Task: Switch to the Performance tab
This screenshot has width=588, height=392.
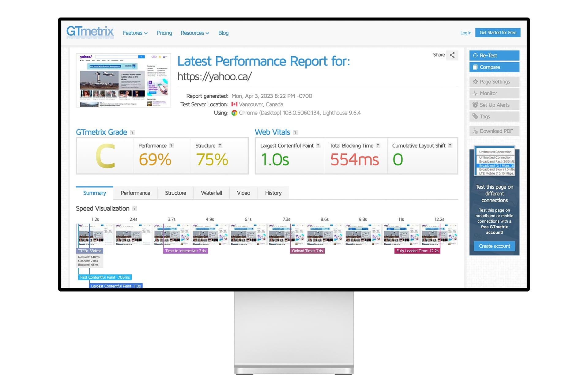Action: tap(135, 193)
